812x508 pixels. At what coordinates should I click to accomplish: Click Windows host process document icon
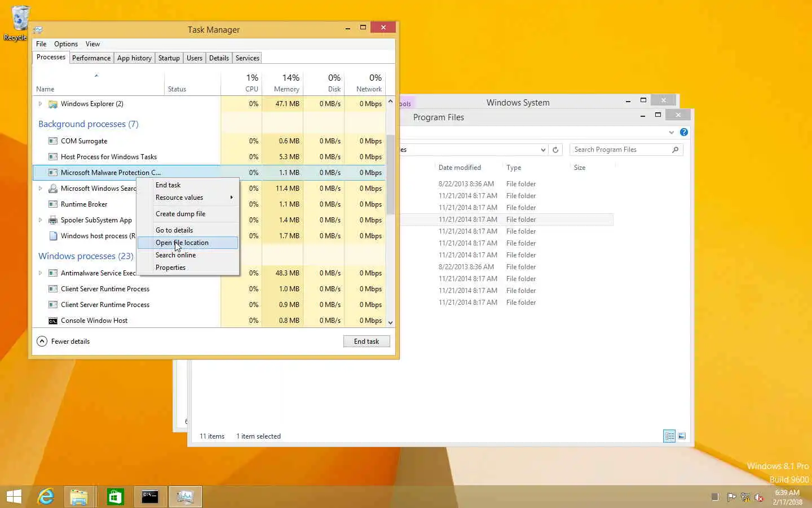point(53,236)
